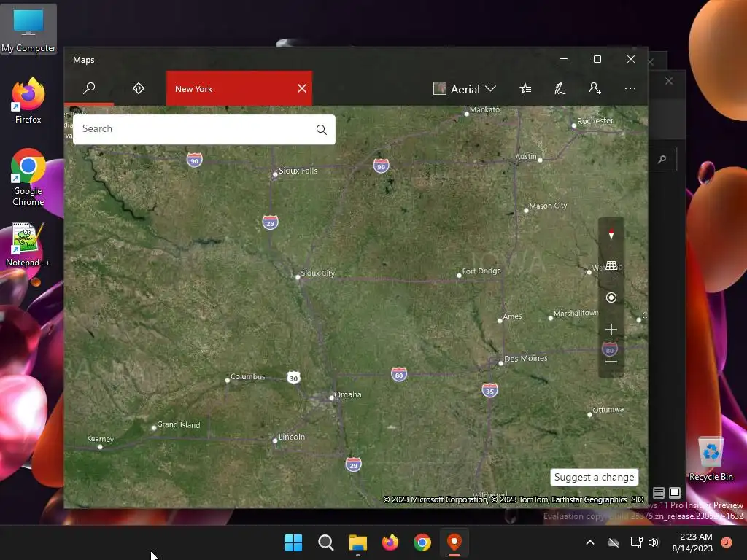Select the Mankato city label
Image resolution: width=747 pixels, height=560 pixels.
[484, 109]
